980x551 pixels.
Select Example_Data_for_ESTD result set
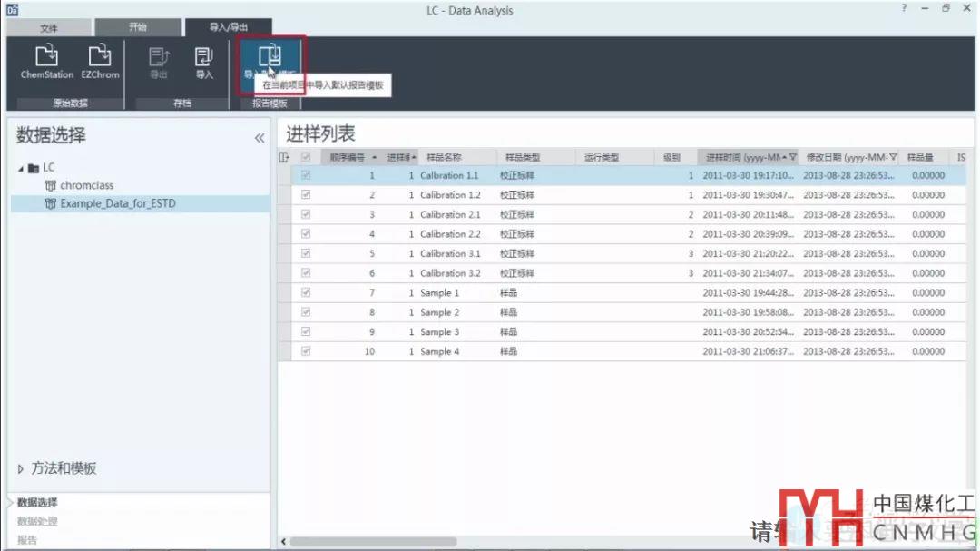tap(117, 203)
